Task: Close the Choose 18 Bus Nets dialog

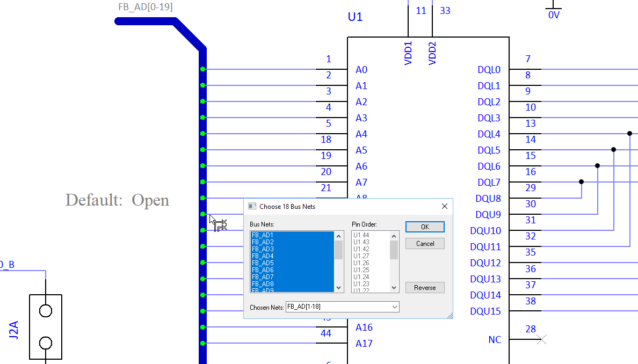Action: coord(444,206)
